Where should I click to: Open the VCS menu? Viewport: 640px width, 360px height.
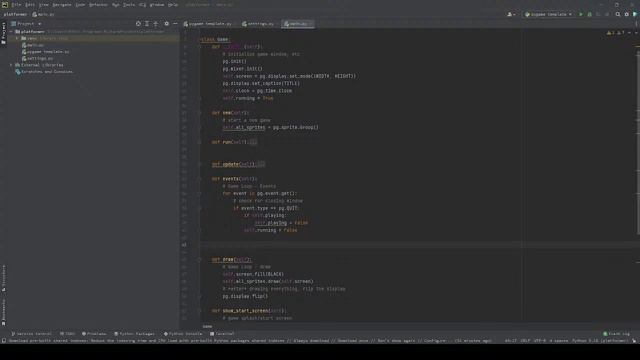(x=142, y=4)
